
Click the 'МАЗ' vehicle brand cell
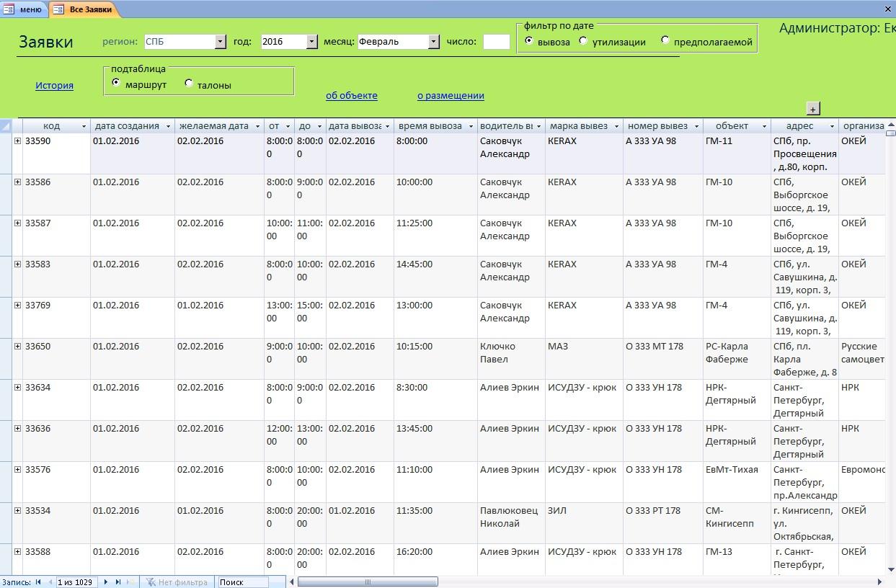584,359
